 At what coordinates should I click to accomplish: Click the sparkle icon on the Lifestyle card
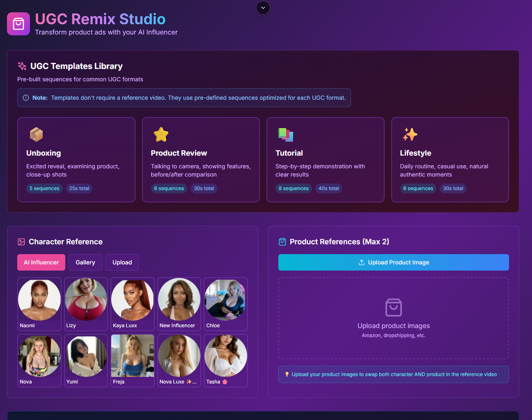click(410, 134)
